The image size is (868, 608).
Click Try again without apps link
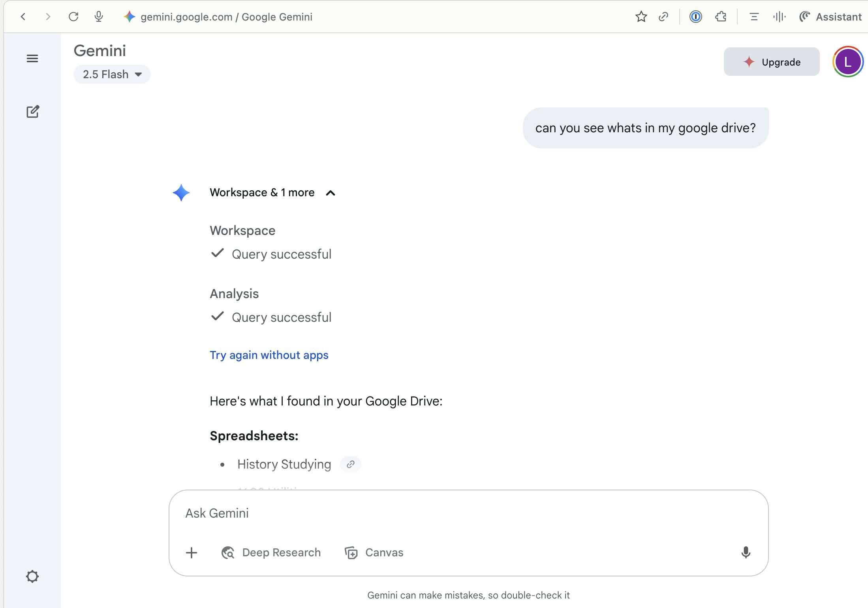point(269,355)
